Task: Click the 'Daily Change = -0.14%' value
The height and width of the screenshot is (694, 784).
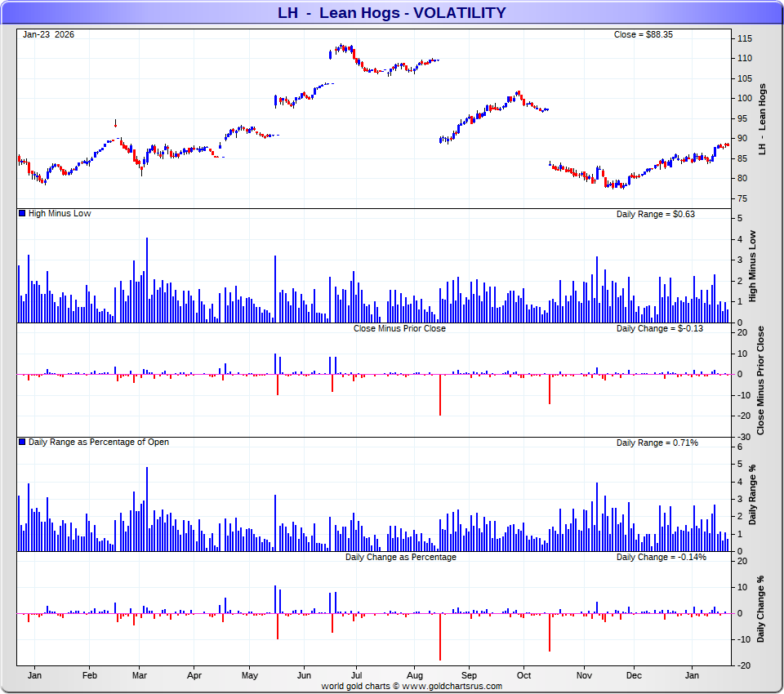Action: point(661,557)
